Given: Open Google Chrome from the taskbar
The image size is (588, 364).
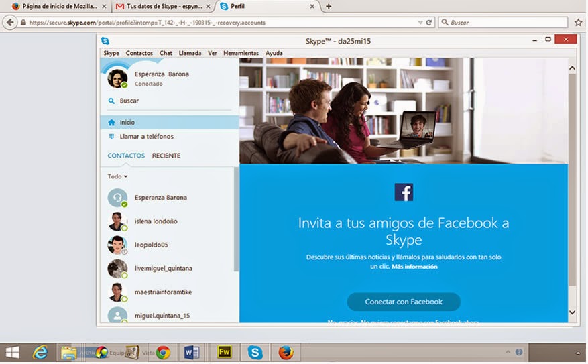Looking at the screenshot, I should (163, 353).
